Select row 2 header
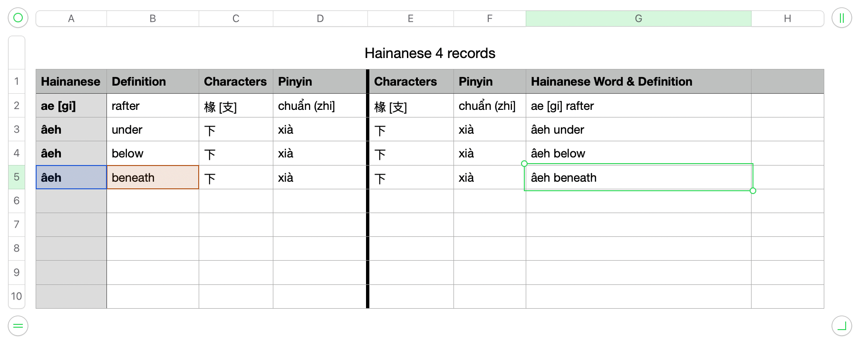Viewport: 868px width, 351px height. 17,105
